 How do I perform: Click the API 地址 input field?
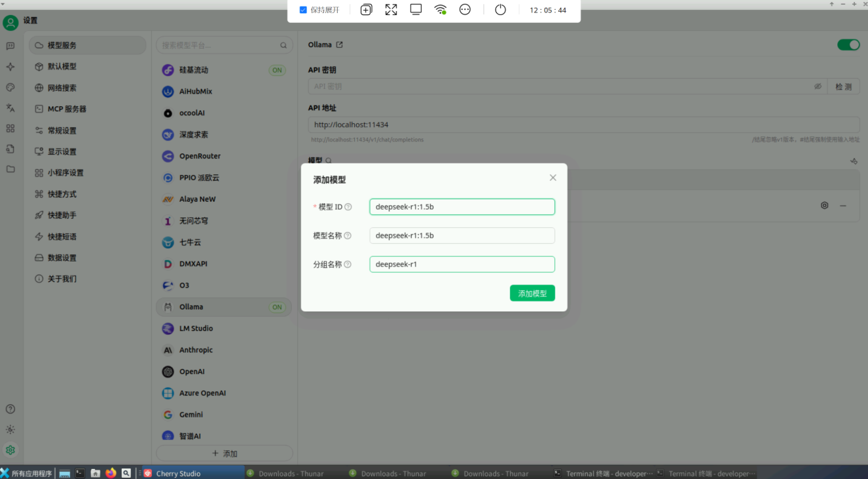(x=584, y=125)
